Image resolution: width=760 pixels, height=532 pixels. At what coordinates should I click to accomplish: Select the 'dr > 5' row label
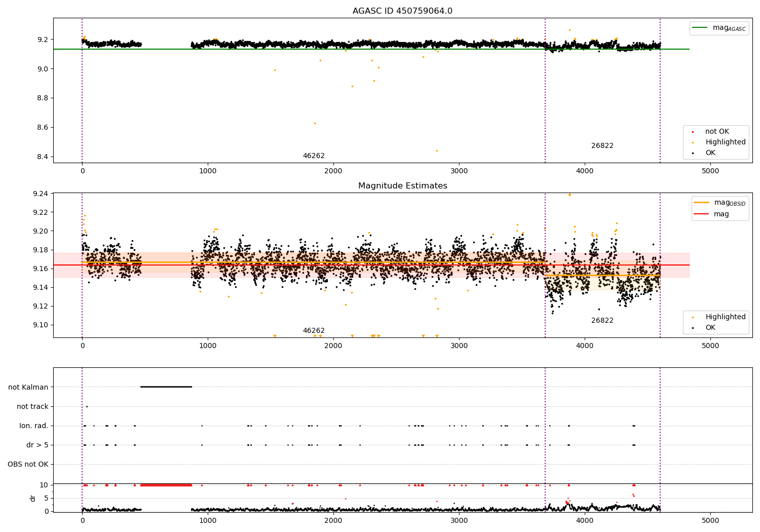pos(37,445)
